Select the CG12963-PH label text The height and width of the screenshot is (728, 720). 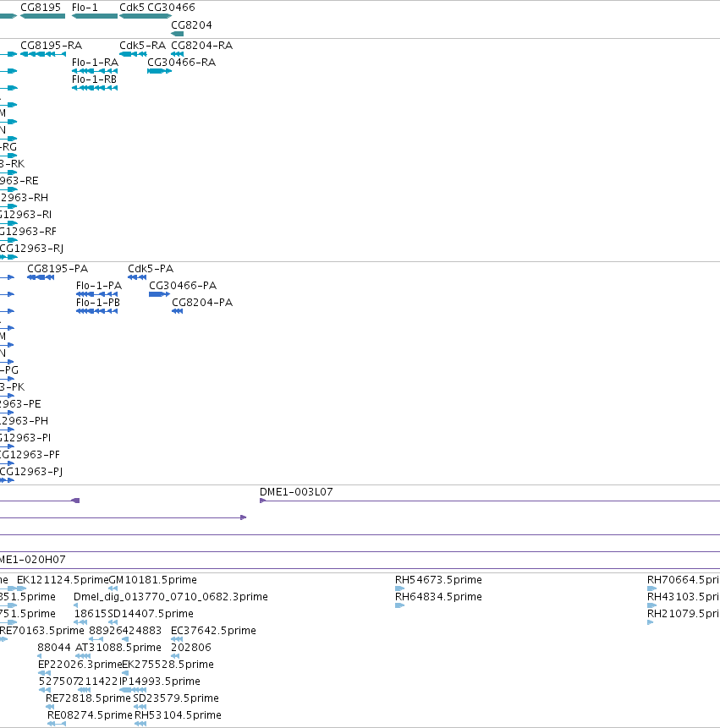(x=24, y=421)
